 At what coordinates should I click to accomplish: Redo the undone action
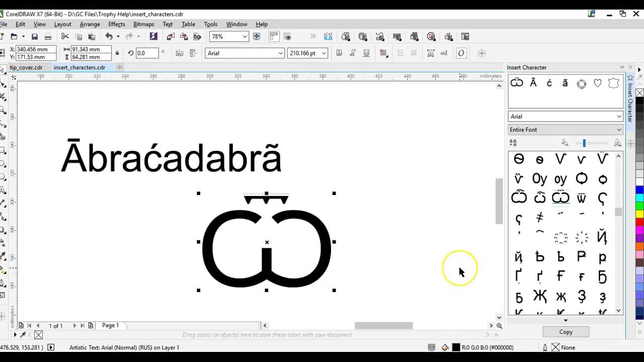[129, 37]
